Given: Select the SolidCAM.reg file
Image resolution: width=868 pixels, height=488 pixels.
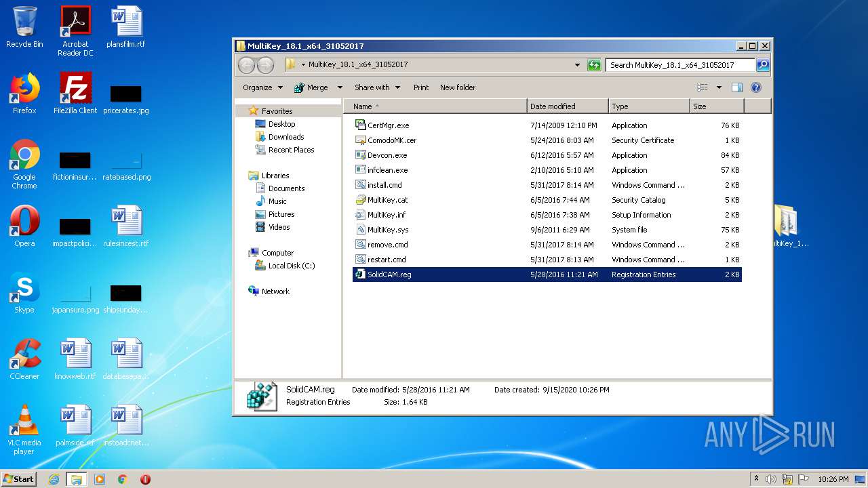Looking at the screenshot, I should [x=547, y=274].
